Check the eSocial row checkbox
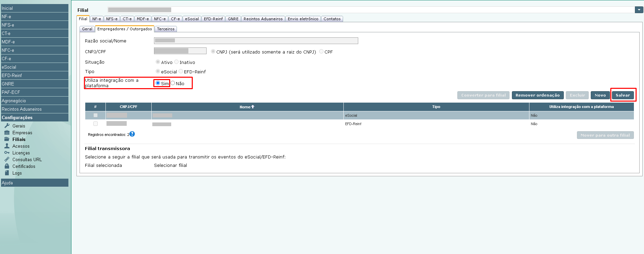This screenshot has width=644, height=254. pyautogui.click(x=95, y=115)
